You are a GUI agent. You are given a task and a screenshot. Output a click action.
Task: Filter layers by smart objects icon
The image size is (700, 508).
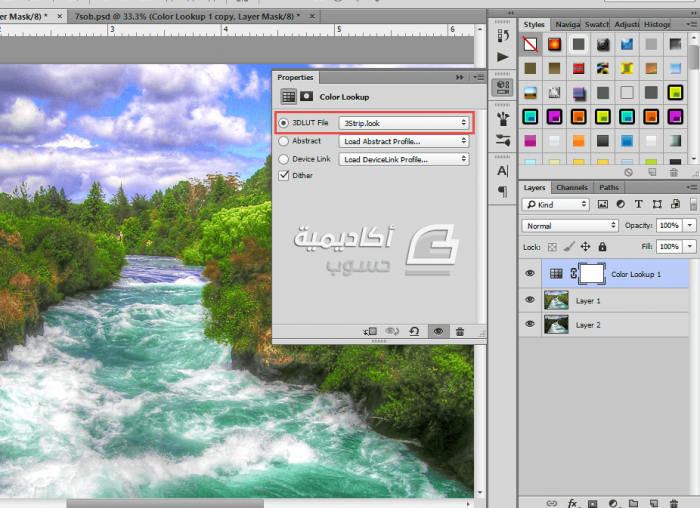point(675,204)
